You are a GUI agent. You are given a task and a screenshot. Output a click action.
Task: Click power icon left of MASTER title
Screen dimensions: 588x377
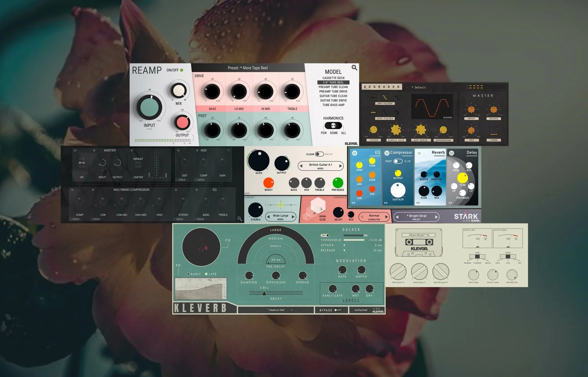click(x=94, y=150)
